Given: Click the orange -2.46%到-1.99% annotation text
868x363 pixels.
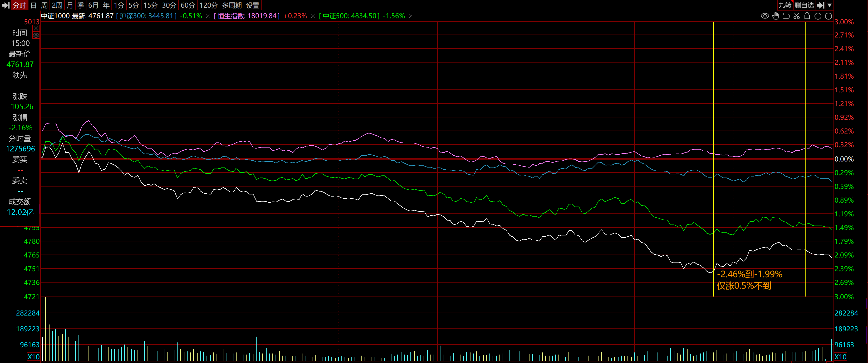Looking at the screenshot, I should point(749,274).
